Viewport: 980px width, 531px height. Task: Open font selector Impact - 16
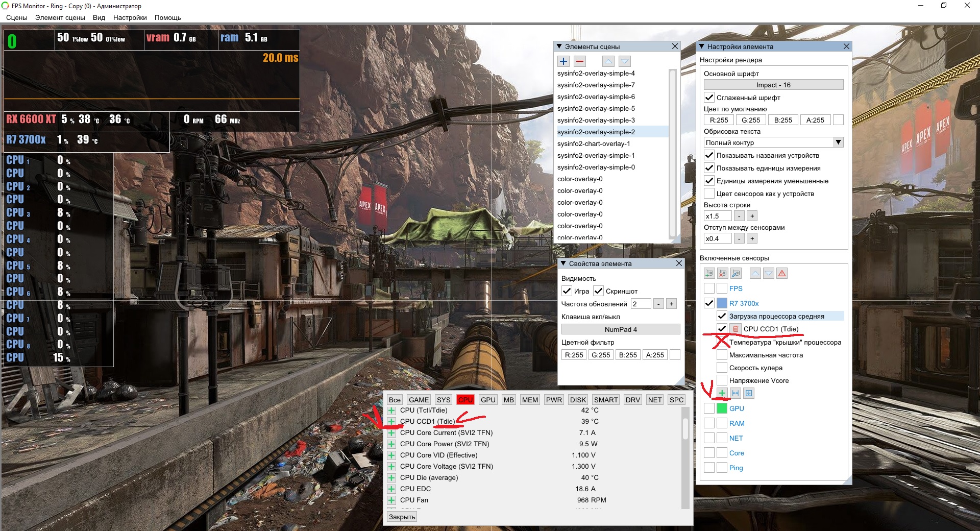click(x=773, y=85)
